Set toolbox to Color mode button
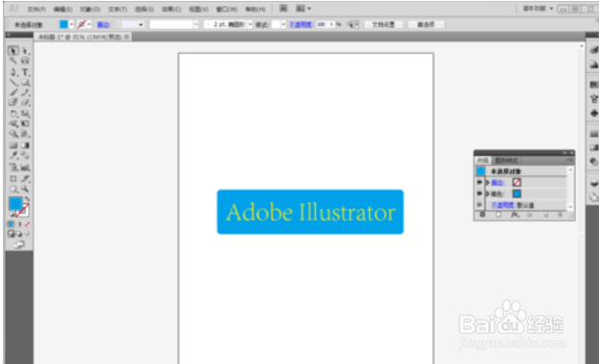 (11, 224)
